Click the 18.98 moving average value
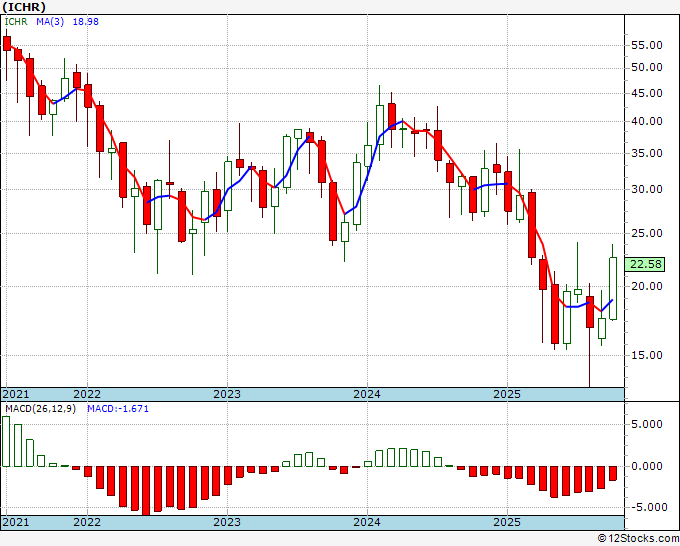 85,21
